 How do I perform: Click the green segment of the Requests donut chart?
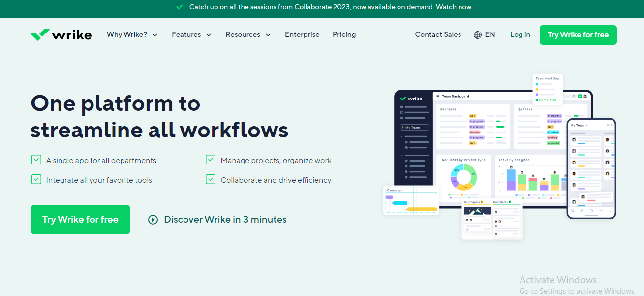point(472,174)
